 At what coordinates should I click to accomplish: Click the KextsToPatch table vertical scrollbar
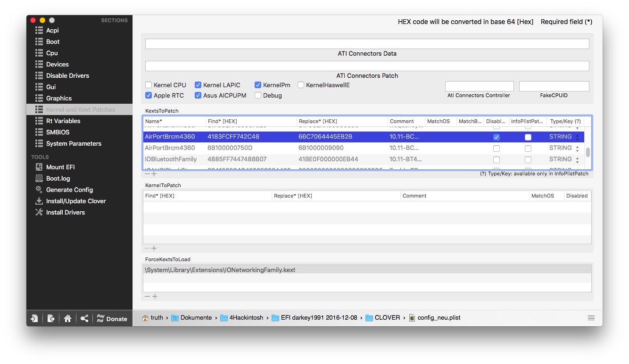coord(588,152)
